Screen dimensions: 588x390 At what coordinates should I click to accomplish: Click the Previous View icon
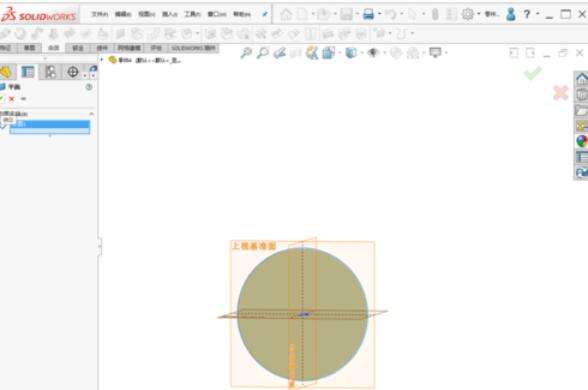point(279,53)
